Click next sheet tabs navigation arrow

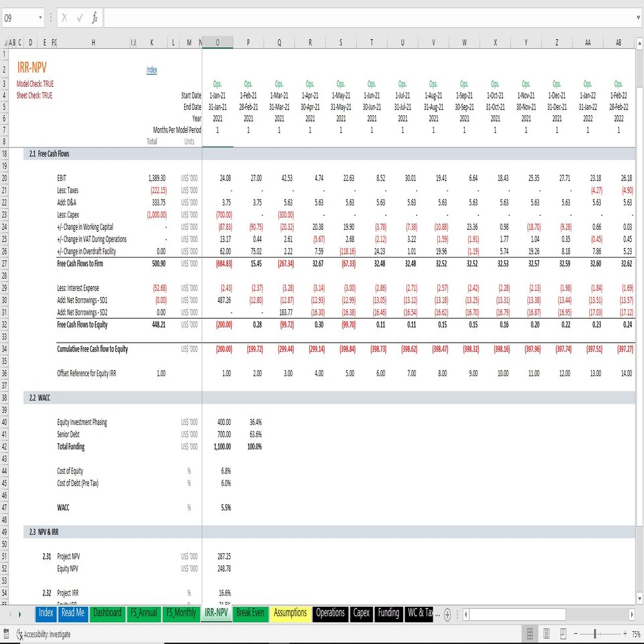point(19,614)
